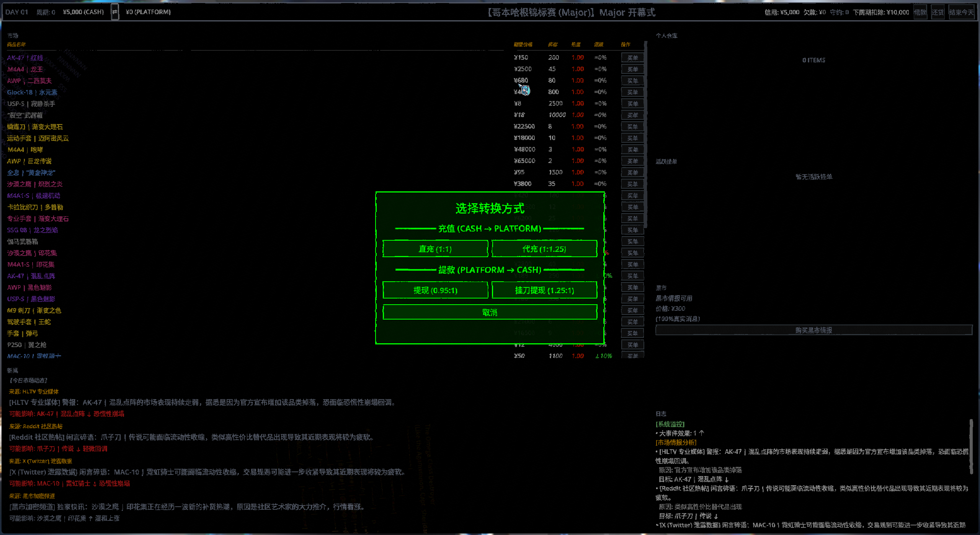Choose 直充 (1:1) direct recharge
This screenshot has height=535, width=980.
(435, 249)
